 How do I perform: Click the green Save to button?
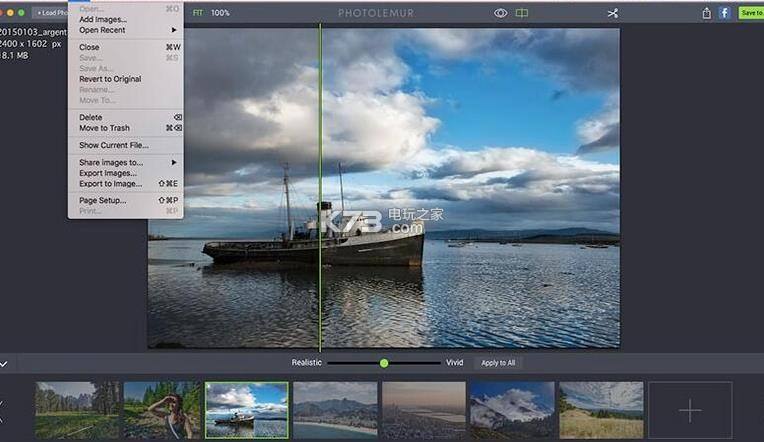751,13
